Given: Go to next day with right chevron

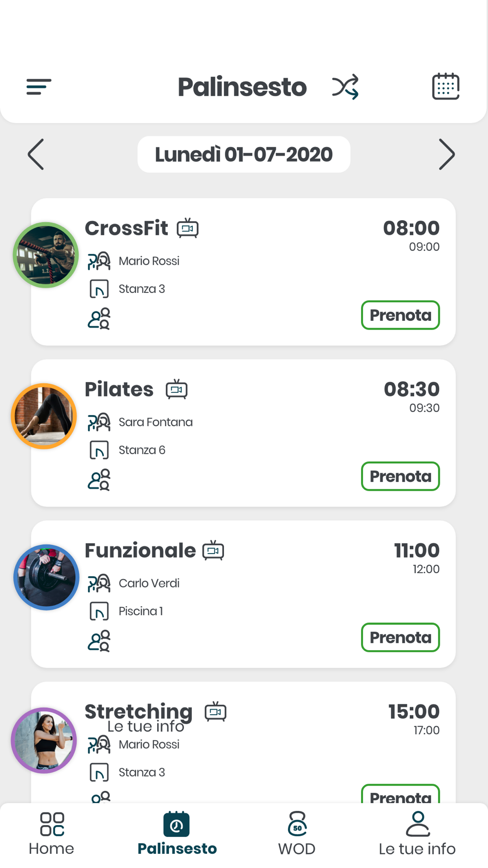Looking at the screenshot, I should point(447,154).
